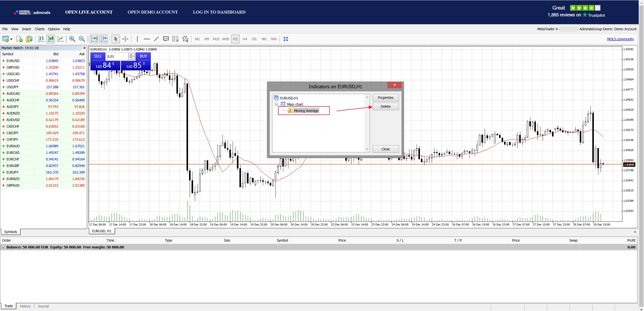The image size is (644, 311).
Task: Pick the trendline drawing tool
Action: pyautogui.click(x=156, y=39)
